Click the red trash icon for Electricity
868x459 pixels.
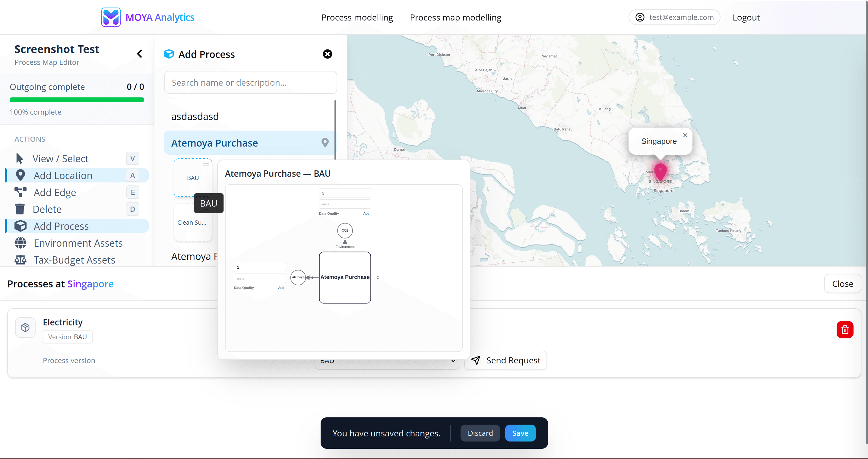click(x=845, y=329)
